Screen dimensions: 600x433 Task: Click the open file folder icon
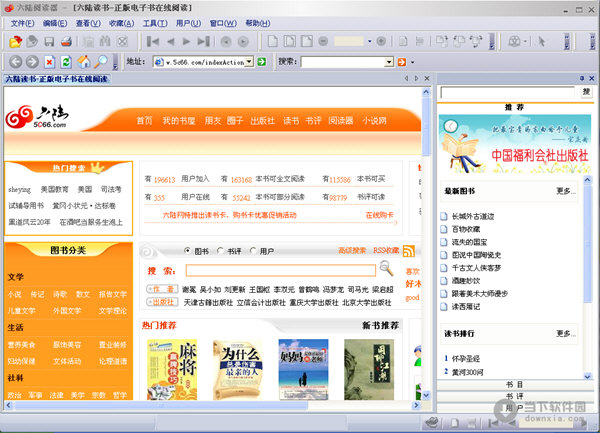[x=15, y=41]
